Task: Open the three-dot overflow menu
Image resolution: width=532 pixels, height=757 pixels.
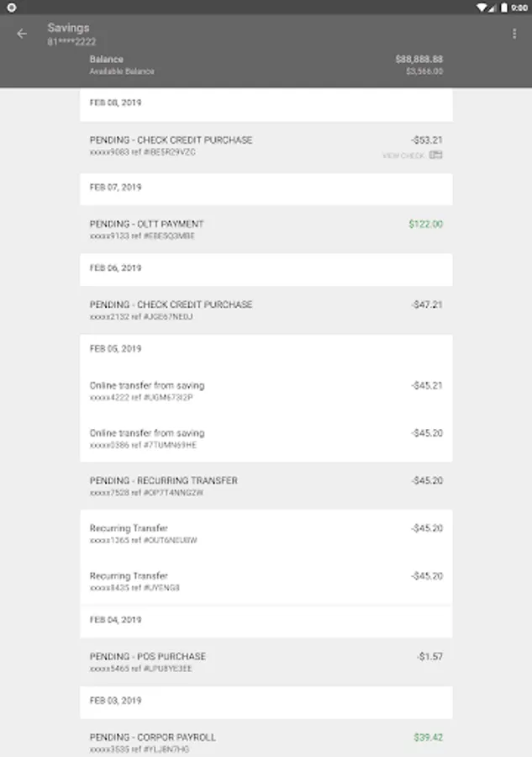Action: click(x=514, y=34)
